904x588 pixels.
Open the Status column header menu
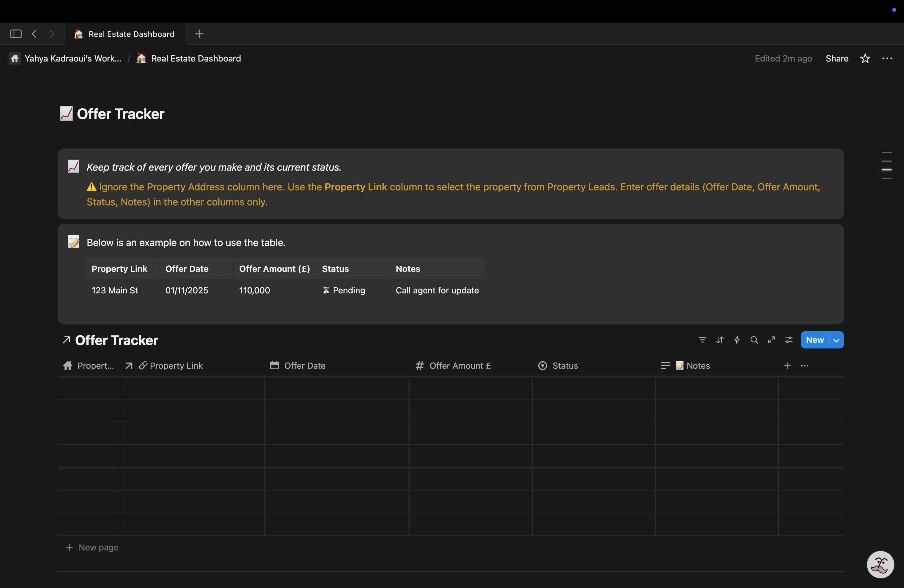[565, 365]
